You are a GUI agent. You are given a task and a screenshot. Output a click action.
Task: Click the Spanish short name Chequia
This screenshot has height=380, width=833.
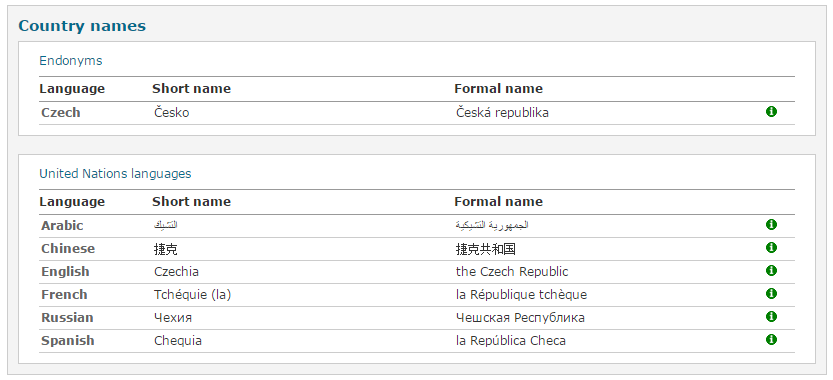coord(178,341)
